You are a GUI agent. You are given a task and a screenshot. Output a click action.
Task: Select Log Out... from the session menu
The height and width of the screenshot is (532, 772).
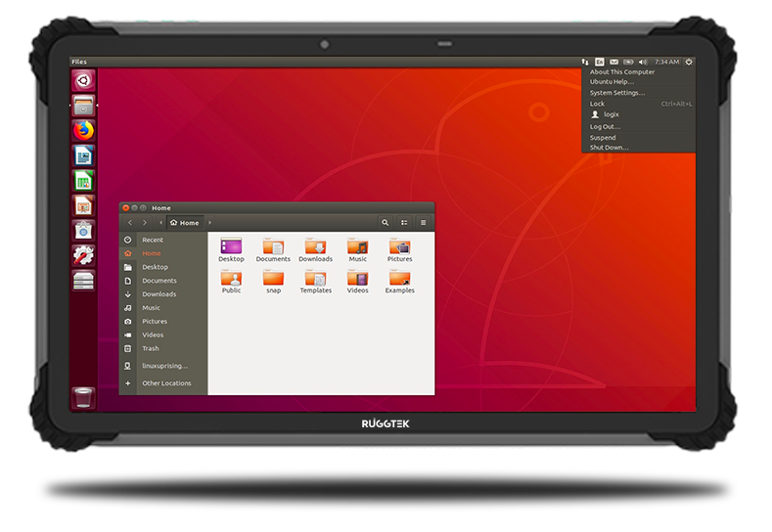pos(605,126)
